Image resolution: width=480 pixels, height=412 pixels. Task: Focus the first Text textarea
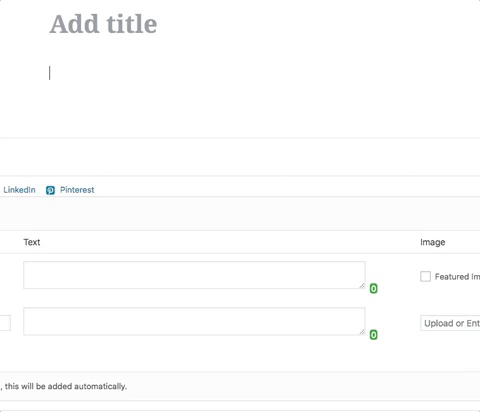(194, 275)
